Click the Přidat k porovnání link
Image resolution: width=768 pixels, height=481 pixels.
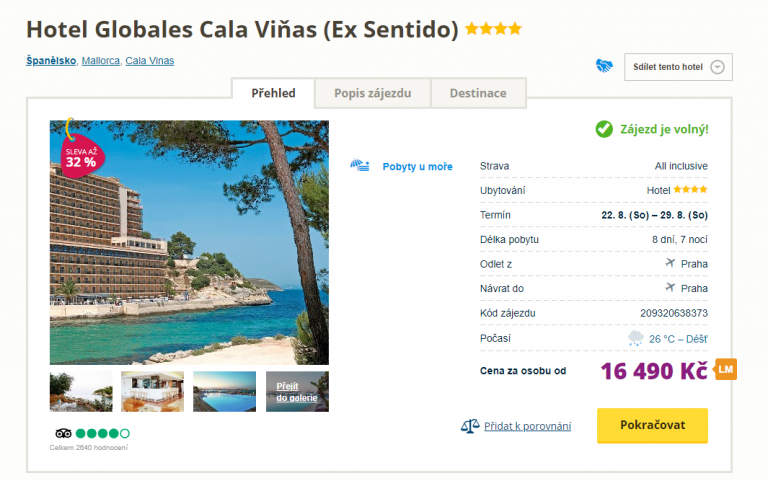click(527, 426)
